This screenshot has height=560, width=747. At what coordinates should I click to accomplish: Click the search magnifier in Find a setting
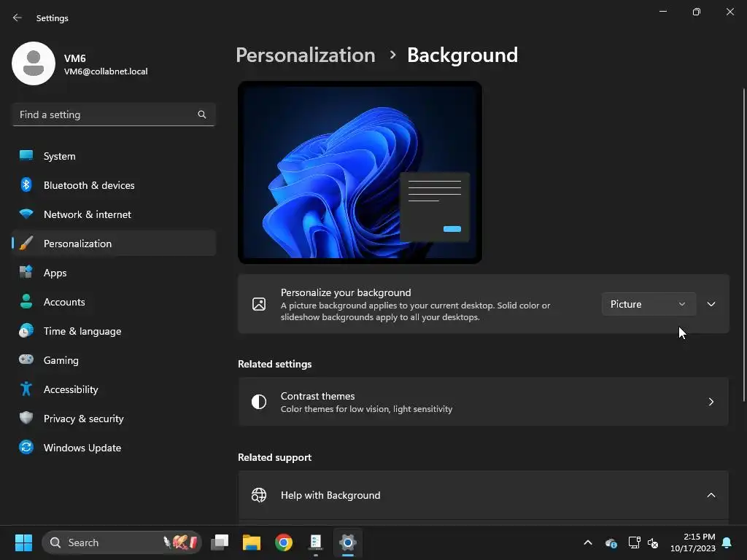pos(202,114)
